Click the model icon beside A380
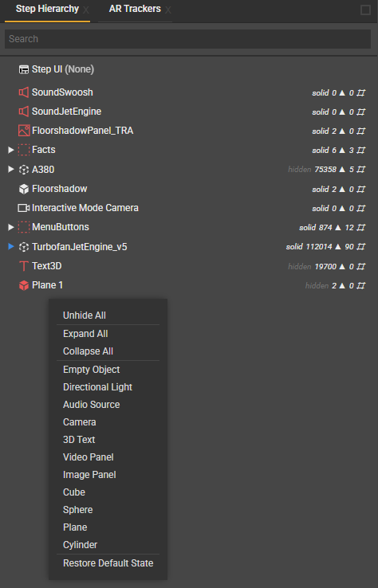This screenshot has width=378, height=588. pos(24,170)
